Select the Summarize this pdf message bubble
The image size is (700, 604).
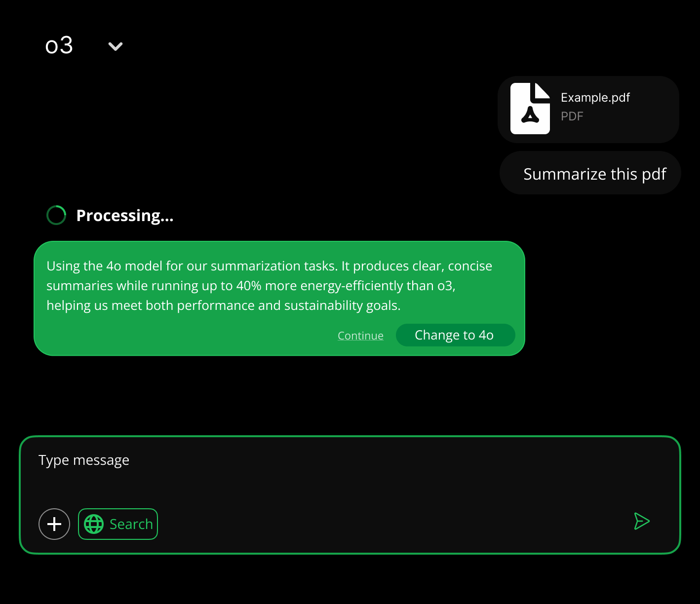point(590,173)
